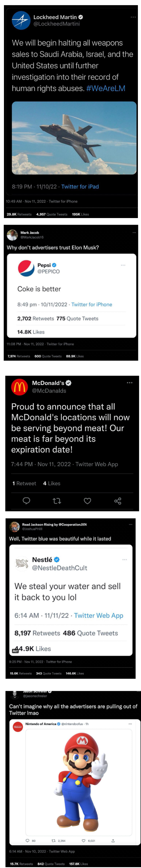Image resolution: width=141 pixels, height=868 pixels.
Task: Click the retweet icon showing 2,354
Action: (53, 840)
